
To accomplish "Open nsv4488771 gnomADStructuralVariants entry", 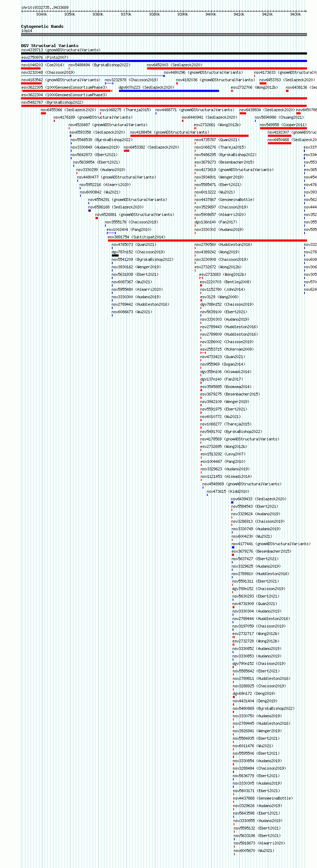I will click(195, 110).
